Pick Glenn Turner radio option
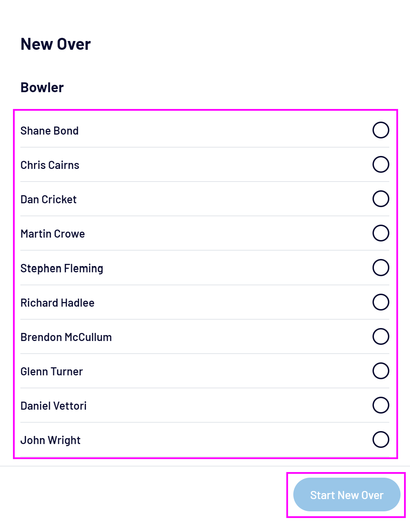The height and width of the screenshot is (532, 410). coord(381,371)
